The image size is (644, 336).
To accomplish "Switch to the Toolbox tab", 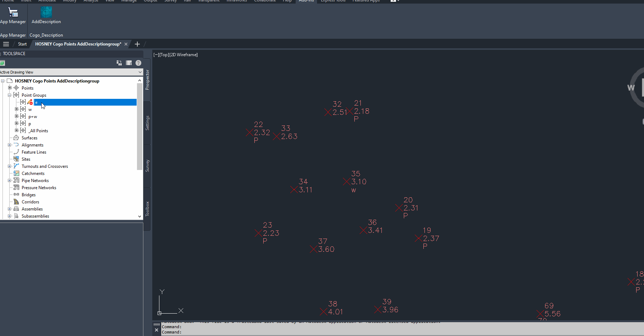I will [147, 209].
